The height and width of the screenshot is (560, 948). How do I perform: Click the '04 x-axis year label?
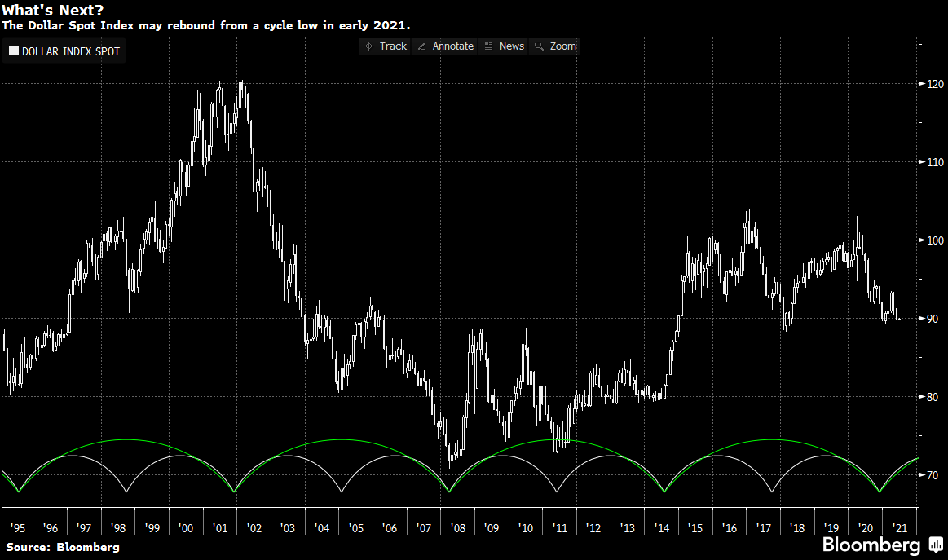click(x=322, y=528)
